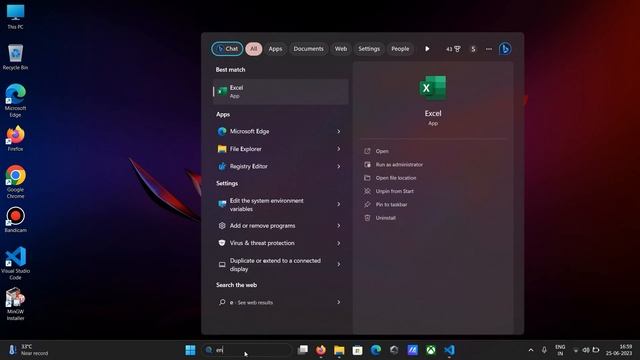The width and height of the screenshot is (640, 360).
Task: Select Visual Studio Code desktop shortcut
Action: 16,263
